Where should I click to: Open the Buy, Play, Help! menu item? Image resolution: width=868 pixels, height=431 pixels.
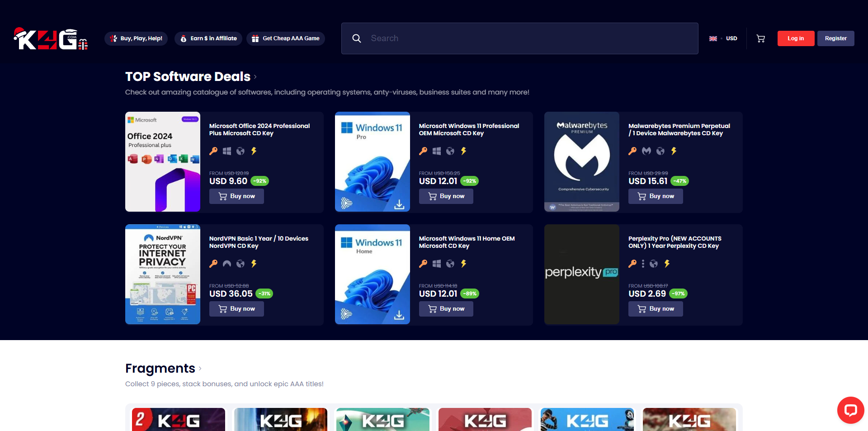136,38
